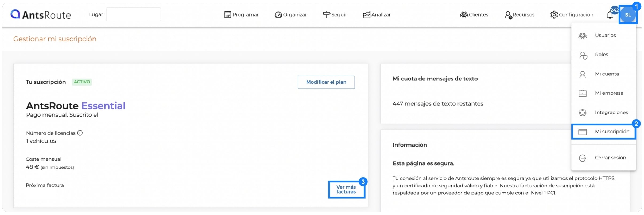The image size is (644, 215).
Task: Click the Información heading
Action: coord(410,145)
